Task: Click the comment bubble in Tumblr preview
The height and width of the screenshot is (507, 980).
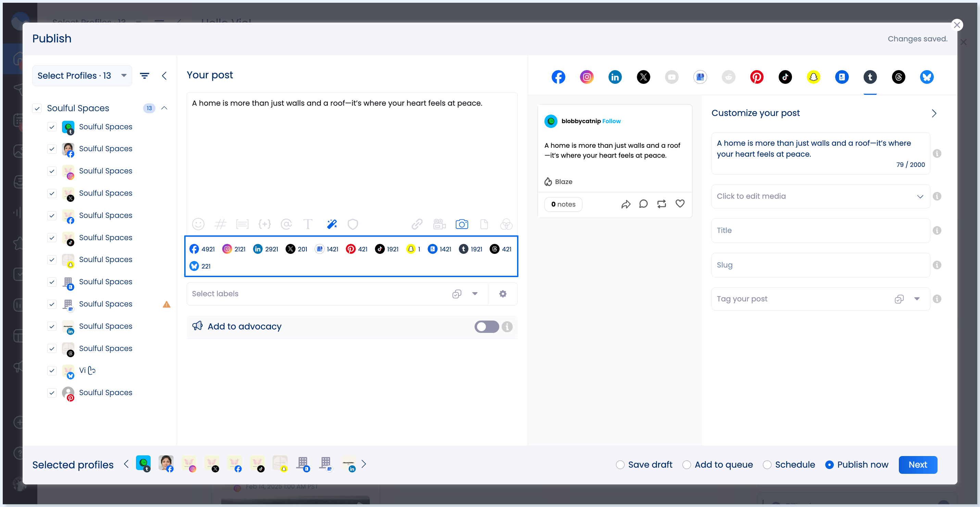Action: pos(643,204)
